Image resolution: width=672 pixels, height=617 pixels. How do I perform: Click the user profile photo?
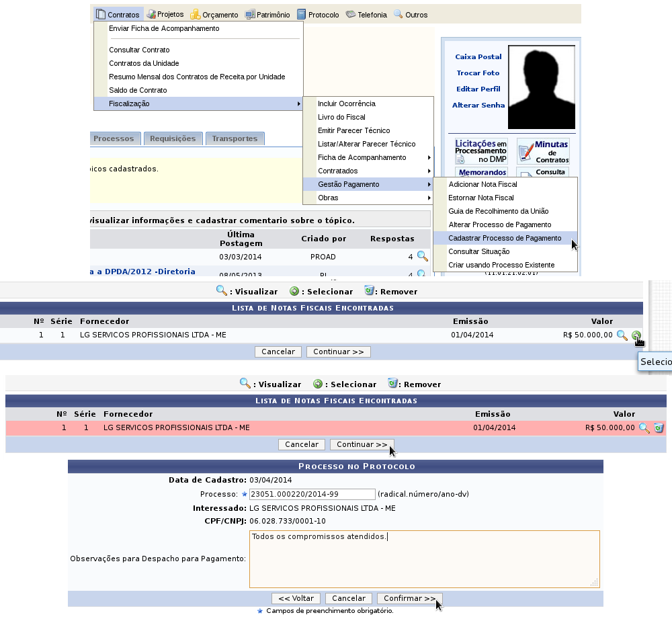541,87
